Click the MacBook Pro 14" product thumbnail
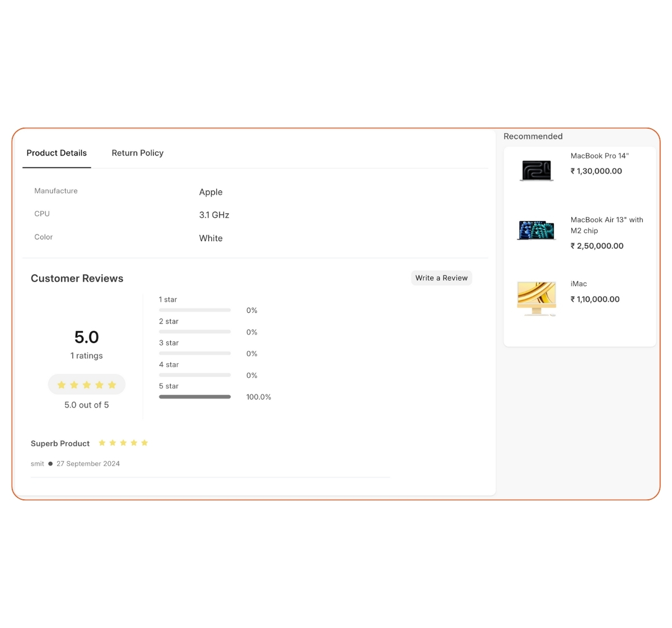 pos(536,170)
